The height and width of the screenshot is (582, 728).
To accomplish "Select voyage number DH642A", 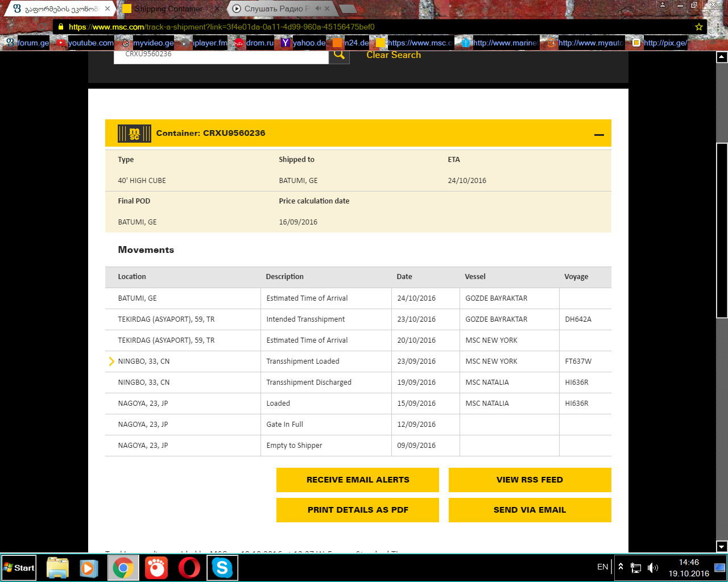I will 578,319.
